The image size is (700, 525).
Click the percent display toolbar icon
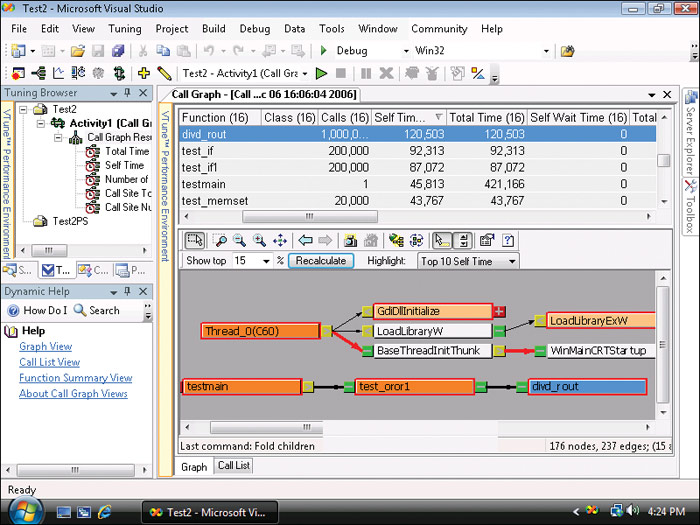click(478, 73)
